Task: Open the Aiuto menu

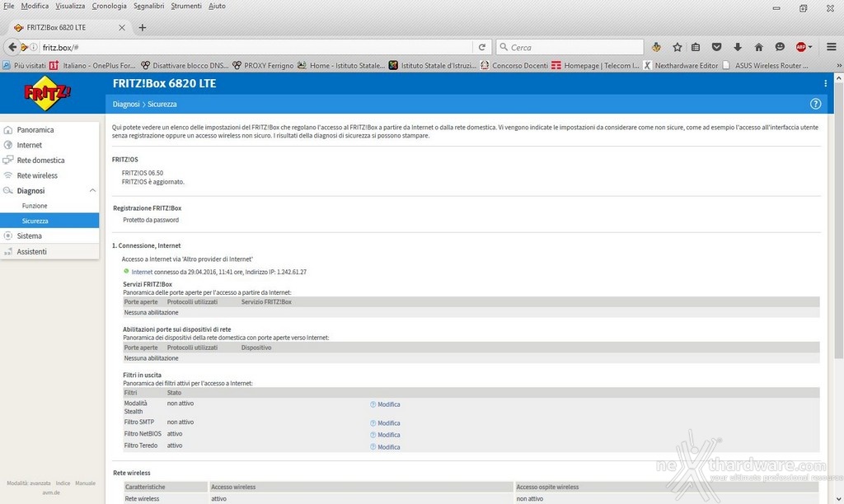Action: tap(217, 6)
